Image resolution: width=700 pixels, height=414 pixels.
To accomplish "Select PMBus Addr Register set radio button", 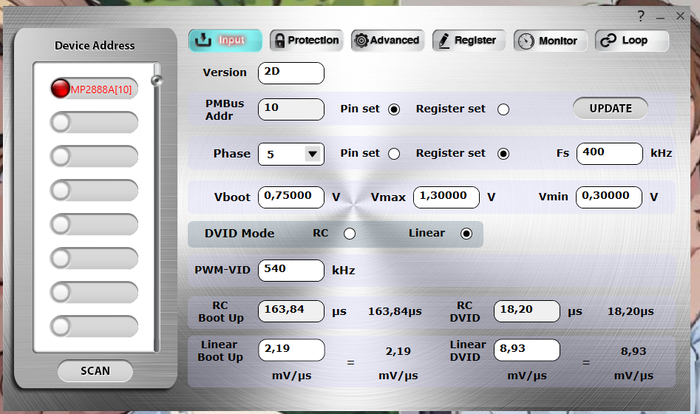I will point(503,109).
